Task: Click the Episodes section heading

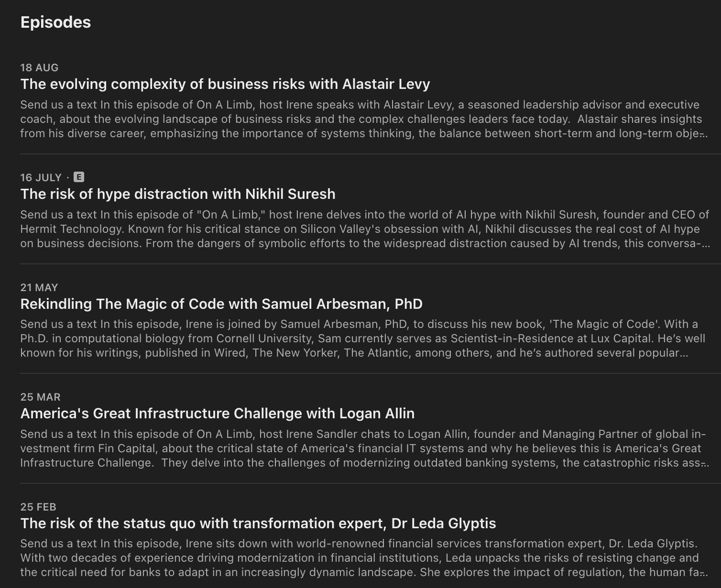Action: (55, 22)
